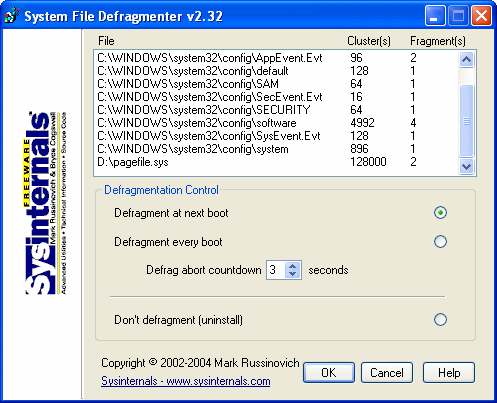
Task: Click the 896 clusters value
Action: coord(359,149)
